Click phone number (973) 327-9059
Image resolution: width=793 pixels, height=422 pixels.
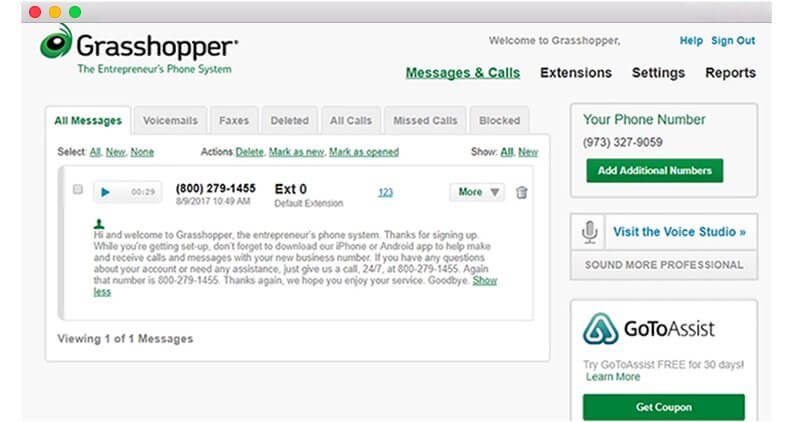623,142
